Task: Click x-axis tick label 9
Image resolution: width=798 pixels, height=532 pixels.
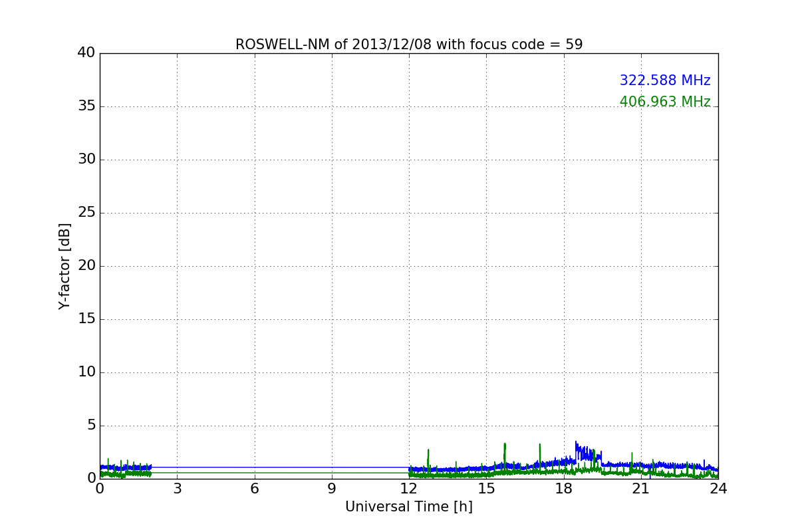Action: point(332,489)
